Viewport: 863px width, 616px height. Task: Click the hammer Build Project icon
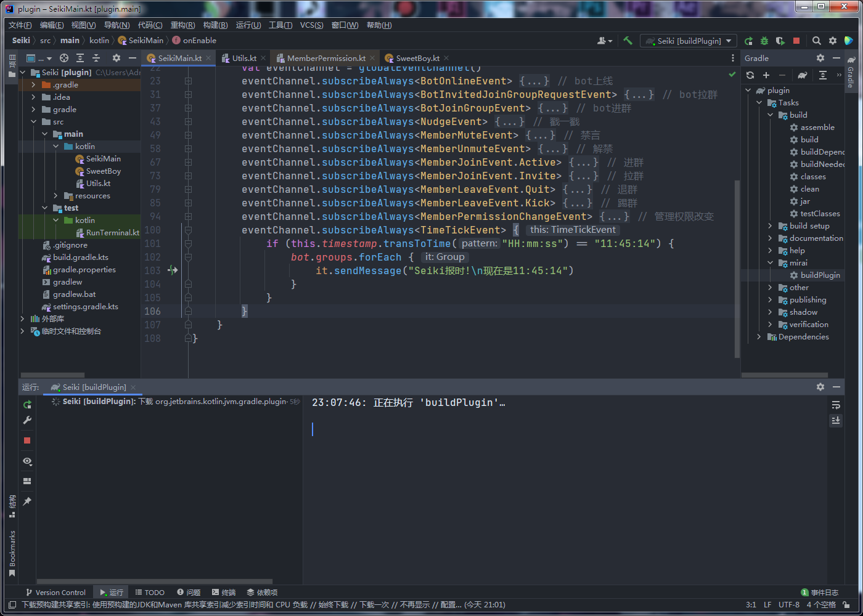[628, 41]
